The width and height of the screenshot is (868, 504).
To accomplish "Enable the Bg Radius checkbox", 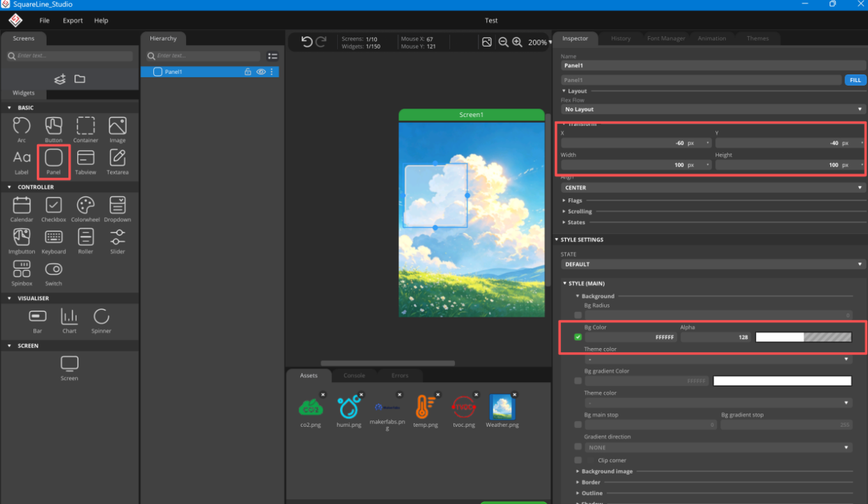I will [x=578, y=315].
